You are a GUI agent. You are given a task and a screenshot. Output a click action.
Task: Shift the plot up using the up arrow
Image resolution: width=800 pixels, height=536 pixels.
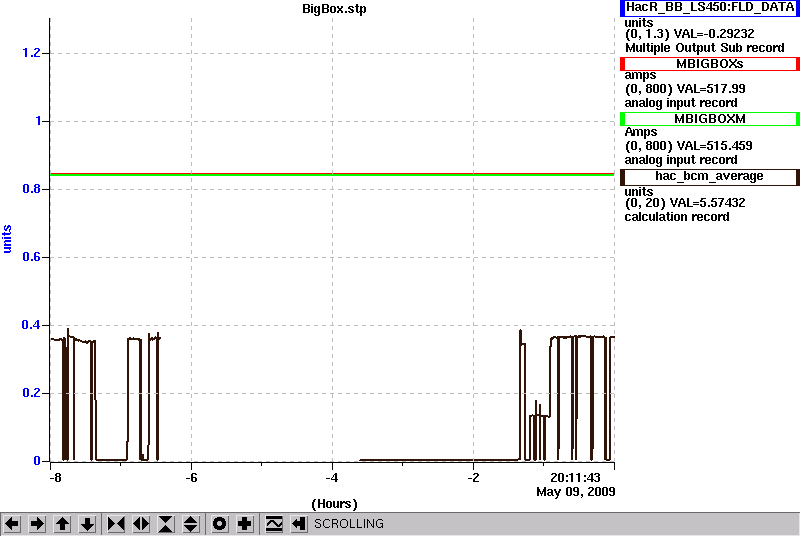click(x=62, y=524)
